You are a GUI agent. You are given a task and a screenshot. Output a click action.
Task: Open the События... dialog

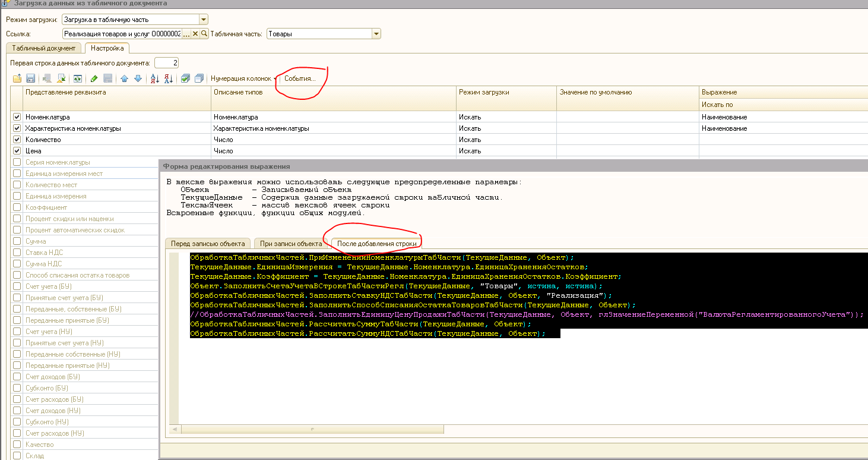coord(300,78)
